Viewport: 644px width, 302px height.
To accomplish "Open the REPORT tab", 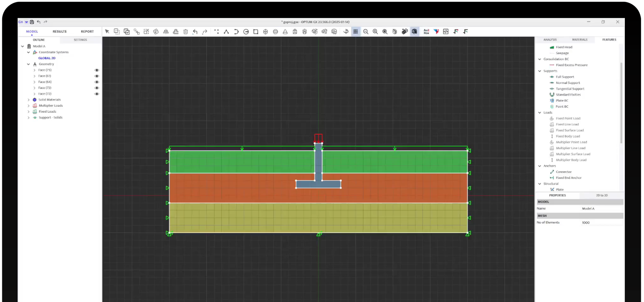I will [x=87, y=32].
